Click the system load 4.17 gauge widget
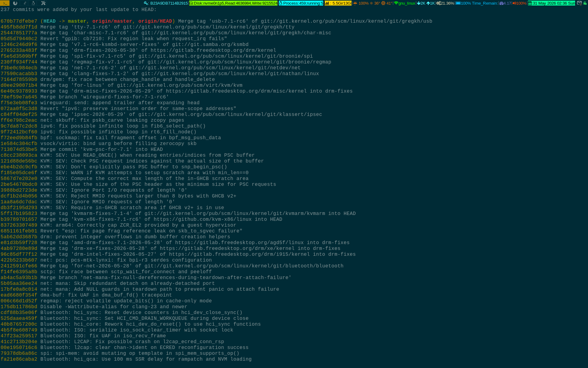 [x=505, y=3]
